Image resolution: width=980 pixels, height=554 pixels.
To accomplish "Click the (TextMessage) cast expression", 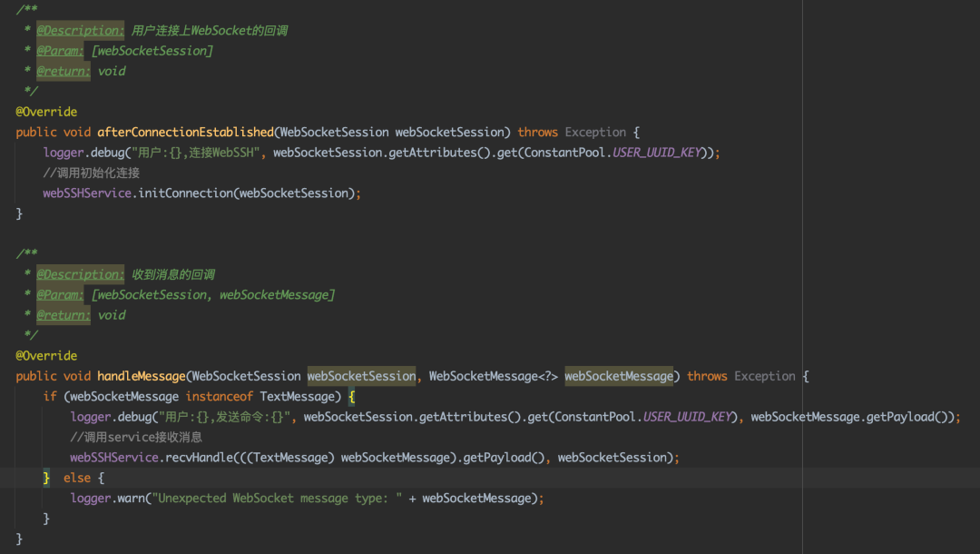I will tap(290, 457).
